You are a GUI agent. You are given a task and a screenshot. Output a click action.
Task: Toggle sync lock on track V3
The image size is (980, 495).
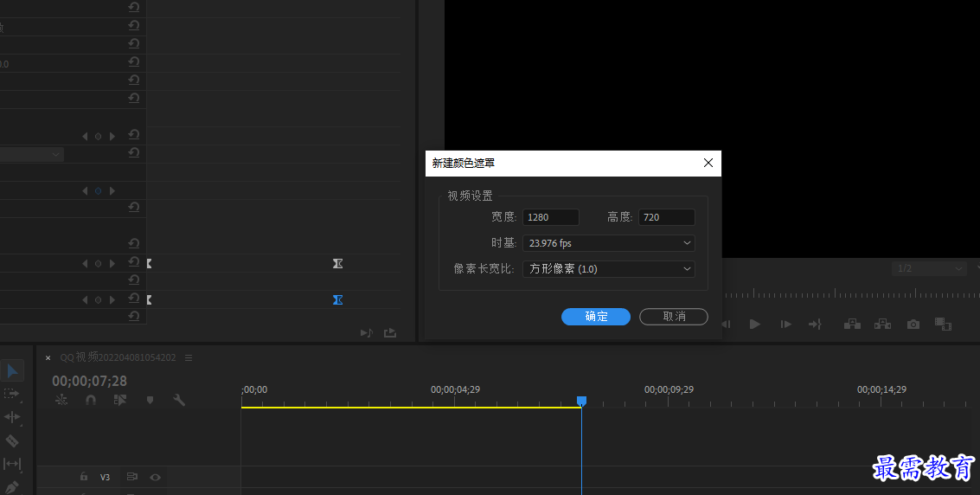coord(131,477)
